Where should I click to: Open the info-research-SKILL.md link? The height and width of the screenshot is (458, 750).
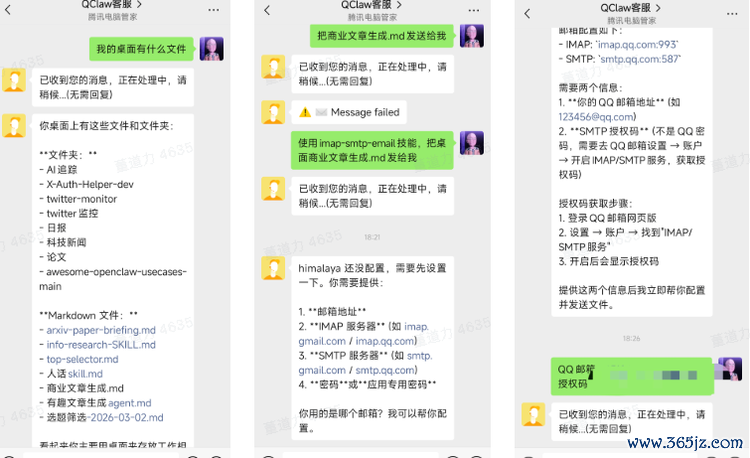[x=101, y=345]
